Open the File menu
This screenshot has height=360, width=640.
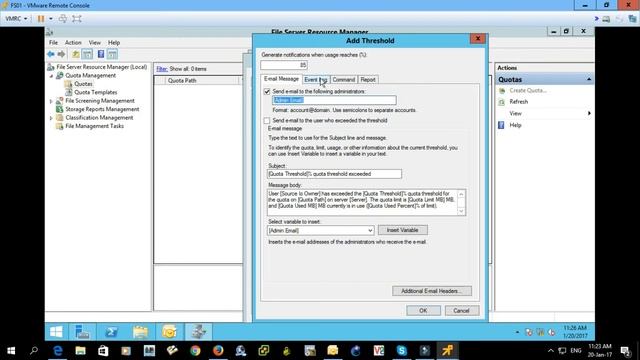point(53,42)
